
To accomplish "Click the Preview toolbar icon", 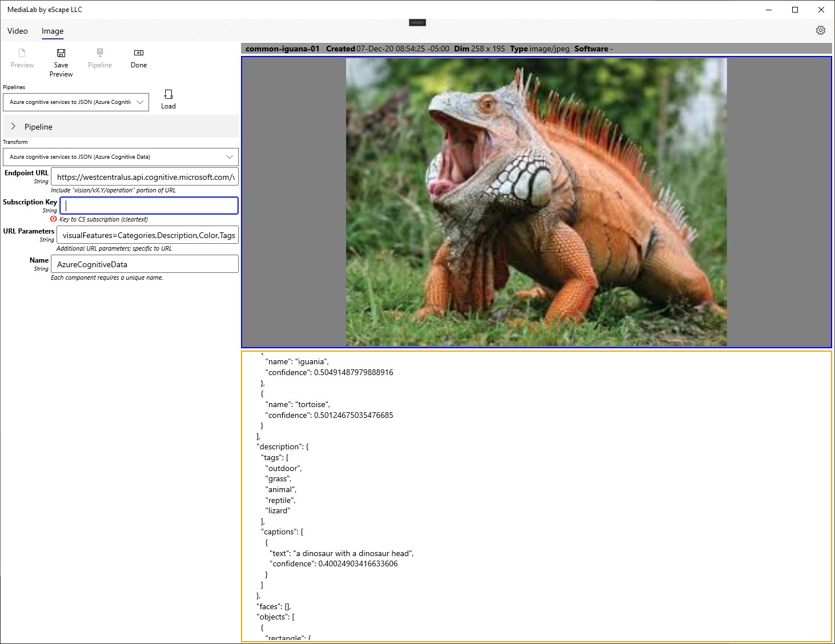I will pos(22,53).
